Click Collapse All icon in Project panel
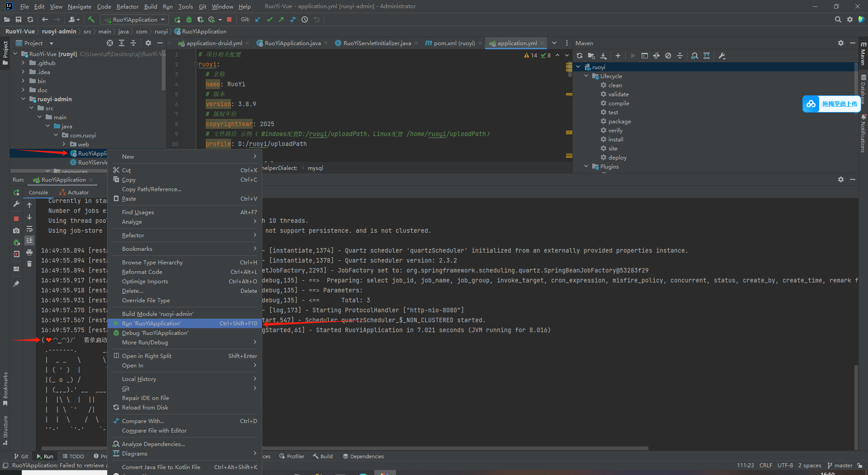This screenshot has height=475, width=868. click(133, 43)
